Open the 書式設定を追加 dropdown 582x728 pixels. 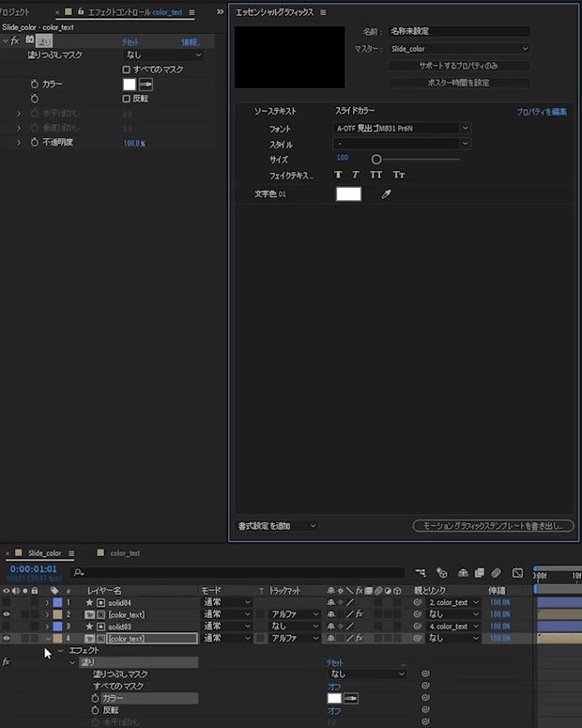coord(277,526)
